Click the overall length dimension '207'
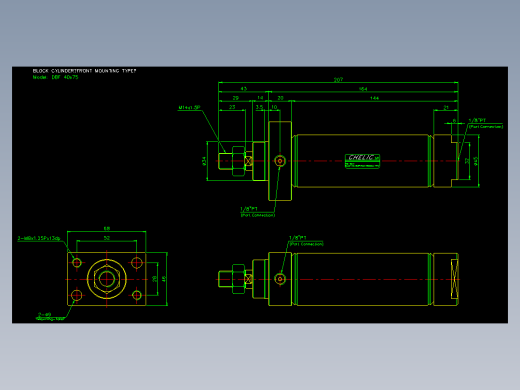The height and width of the screenshot is (390, 520). pos(338,80)
